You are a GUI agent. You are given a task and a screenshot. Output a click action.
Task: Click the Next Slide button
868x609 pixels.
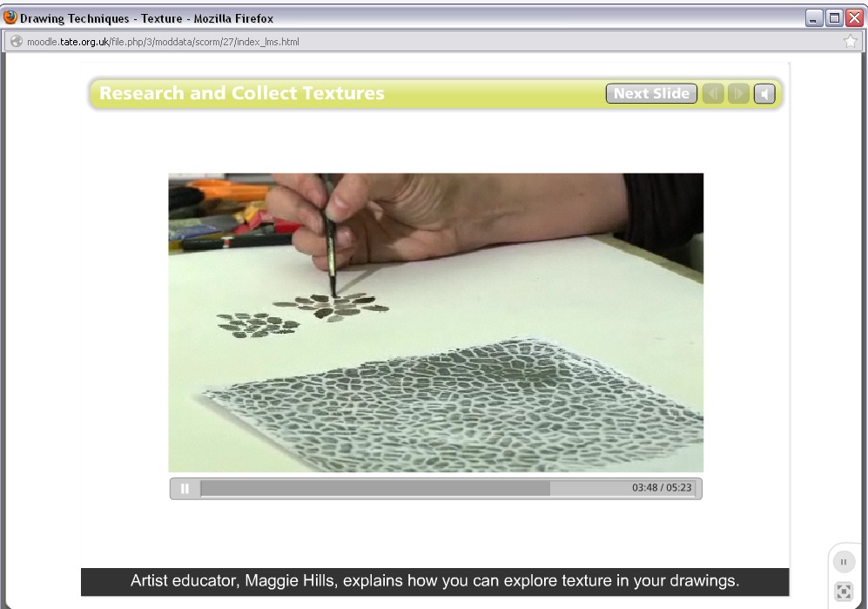click(651, 93)
